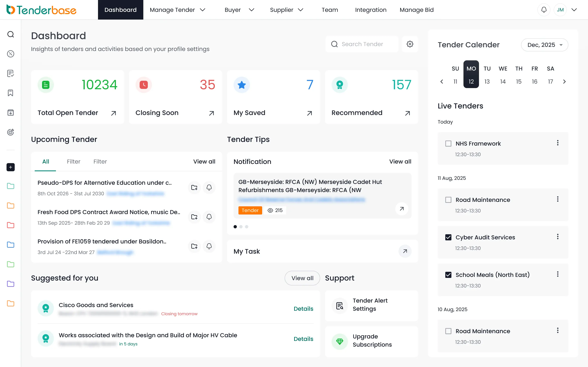Screen dimensions: 588x367
Task: Open the Integration menu item
Action: (x=371, y=10)
